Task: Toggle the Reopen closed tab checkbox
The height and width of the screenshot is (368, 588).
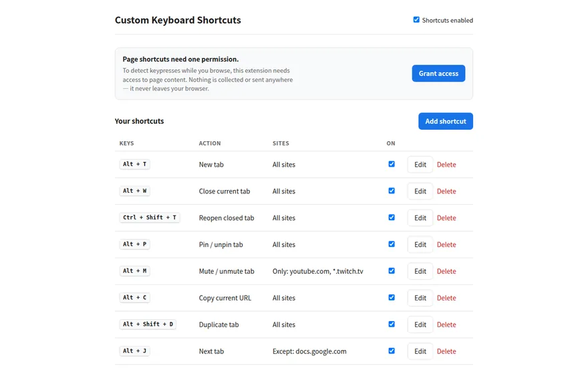Action: [392, 217]
